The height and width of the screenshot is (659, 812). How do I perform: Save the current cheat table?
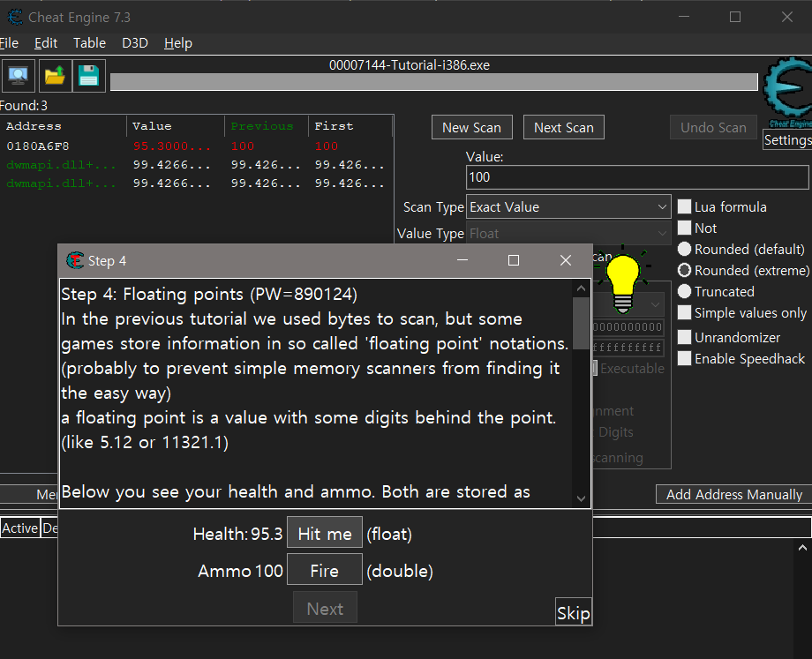click(x=88, y=75)
